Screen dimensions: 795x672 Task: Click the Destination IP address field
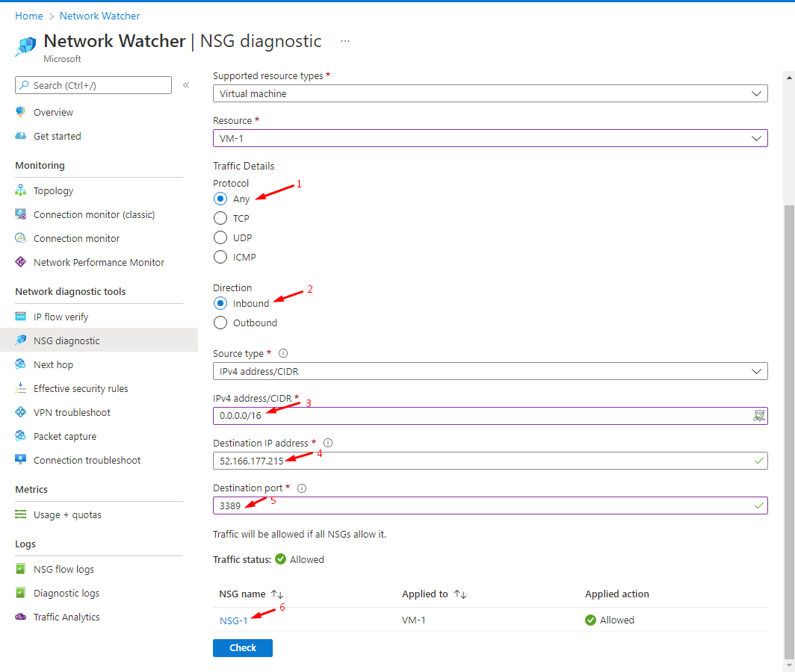tap(490, 461)
